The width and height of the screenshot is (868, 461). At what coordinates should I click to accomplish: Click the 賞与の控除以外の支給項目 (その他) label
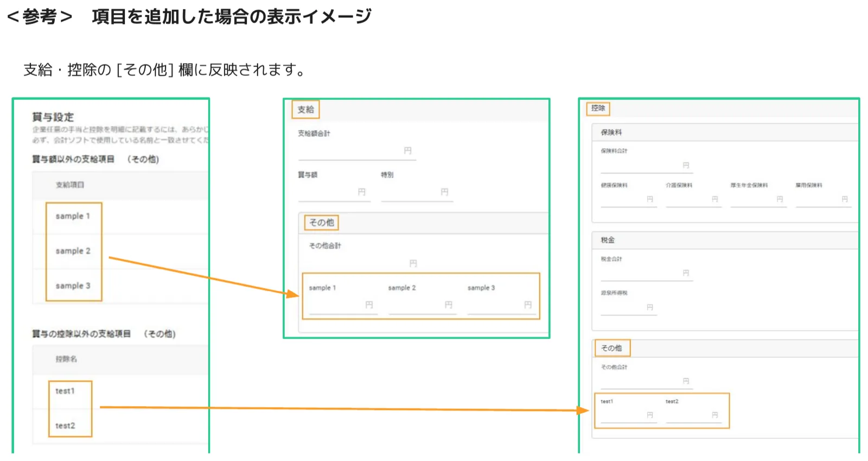[104, 334]
